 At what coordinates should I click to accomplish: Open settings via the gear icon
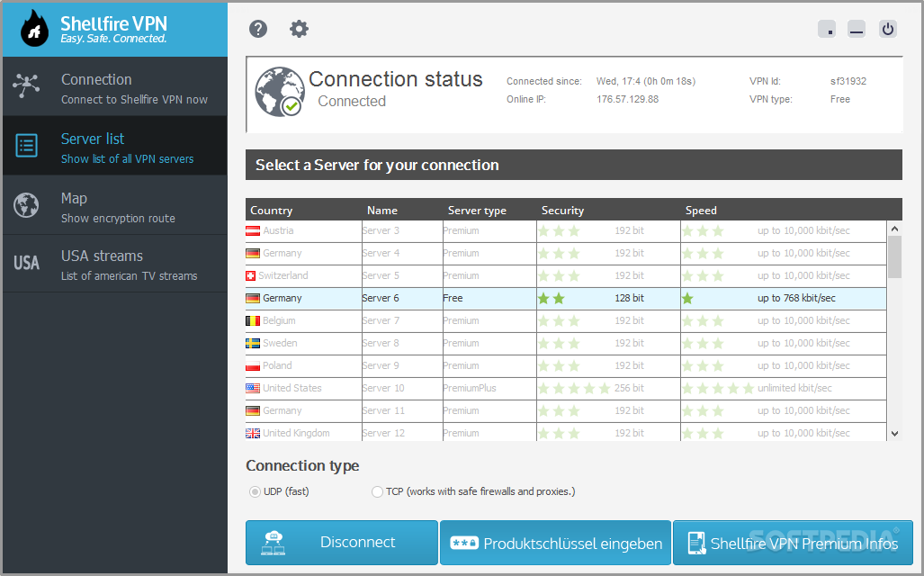pos(299,28)
